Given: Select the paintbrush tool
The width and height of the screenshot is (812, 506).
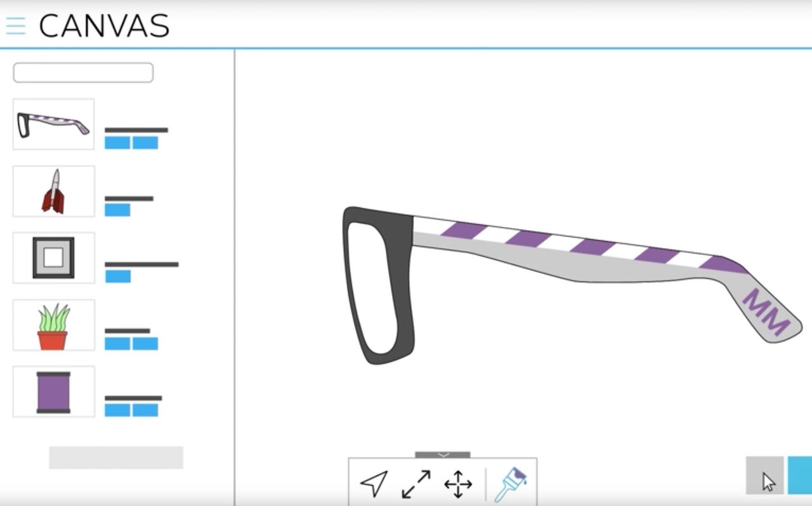Looking at the screenshot, I should tap(511, 484).
